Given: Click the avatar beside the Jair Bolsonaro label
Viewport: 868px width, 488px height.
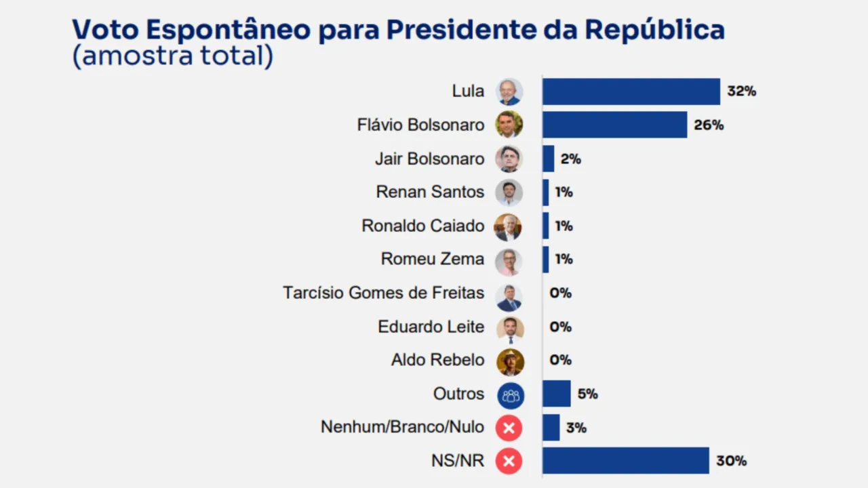Looking at the screenshot, I should [x=509, y=159].
